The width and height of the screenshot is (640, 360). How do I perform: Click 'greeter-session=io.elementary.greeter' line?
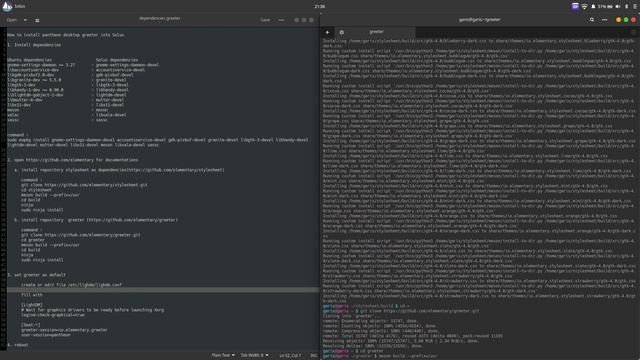[x=64, y=330]
